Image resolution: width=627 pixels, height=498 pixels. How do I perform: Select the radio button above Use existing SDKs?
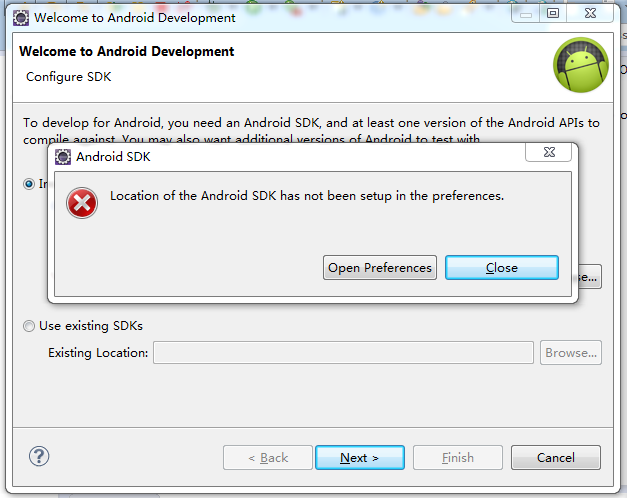coord(29,184)
